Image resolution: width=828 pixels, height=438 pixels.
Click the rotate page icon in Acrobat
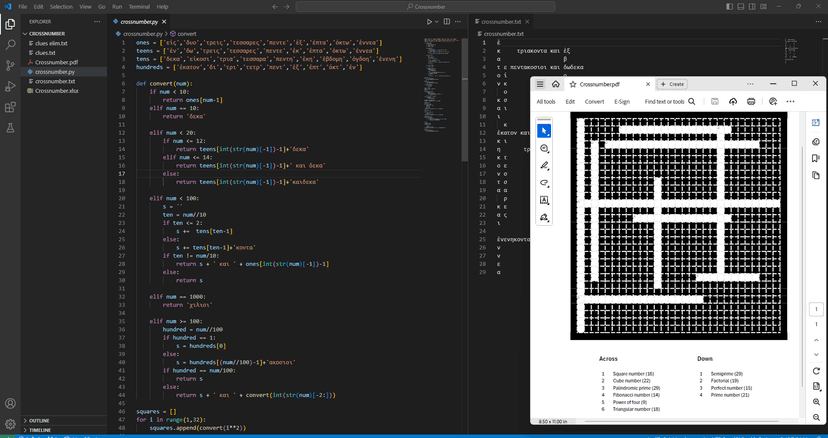click(816, 371)
